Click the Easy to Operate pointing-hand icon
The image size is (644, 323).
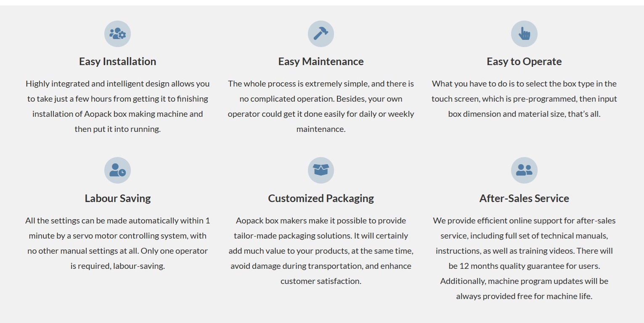[524, 34]
